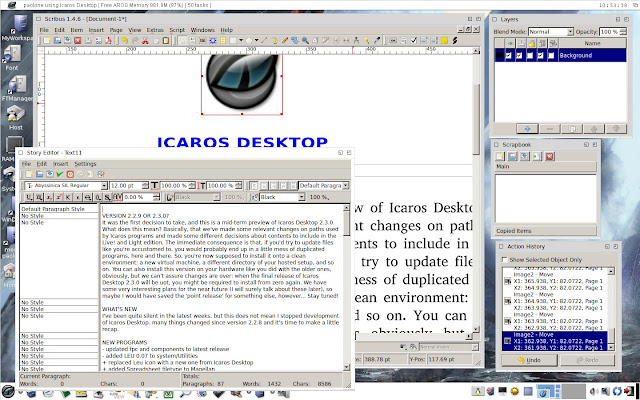The height and width of the screenshot is (400, 640).
Task: Open fill color Black dropdown in Story Editor
Action: click(x=282, y=197)
